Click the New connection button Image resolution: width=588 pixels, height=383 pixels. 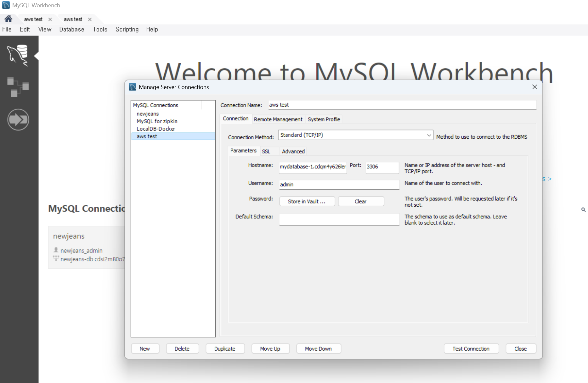point(145,349)
